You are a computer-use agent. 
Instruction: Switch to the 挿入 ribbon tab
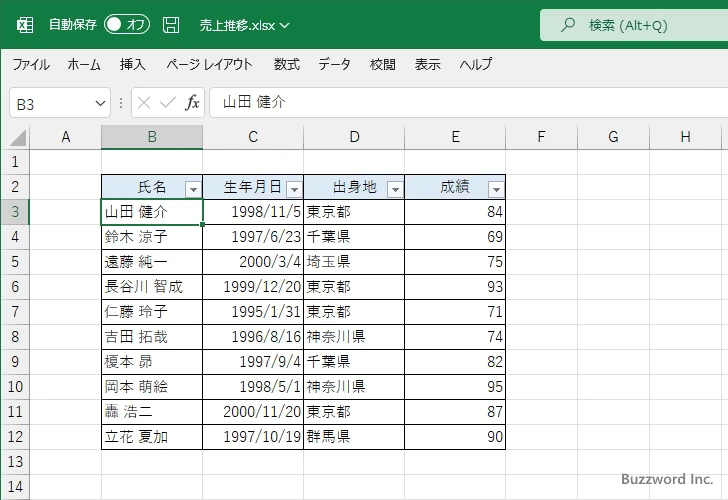click(133, 64)
